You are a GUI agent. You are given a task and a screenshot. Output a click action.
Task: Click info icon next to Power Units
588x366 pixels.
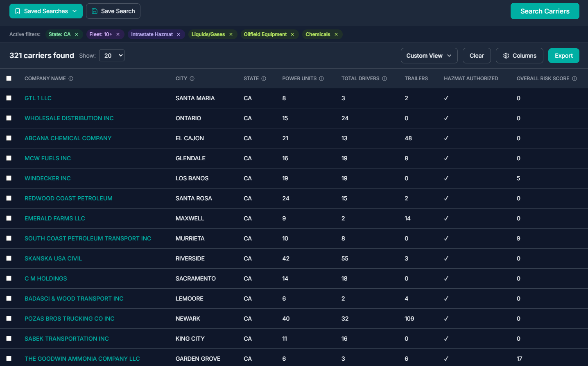pos(321,79)
